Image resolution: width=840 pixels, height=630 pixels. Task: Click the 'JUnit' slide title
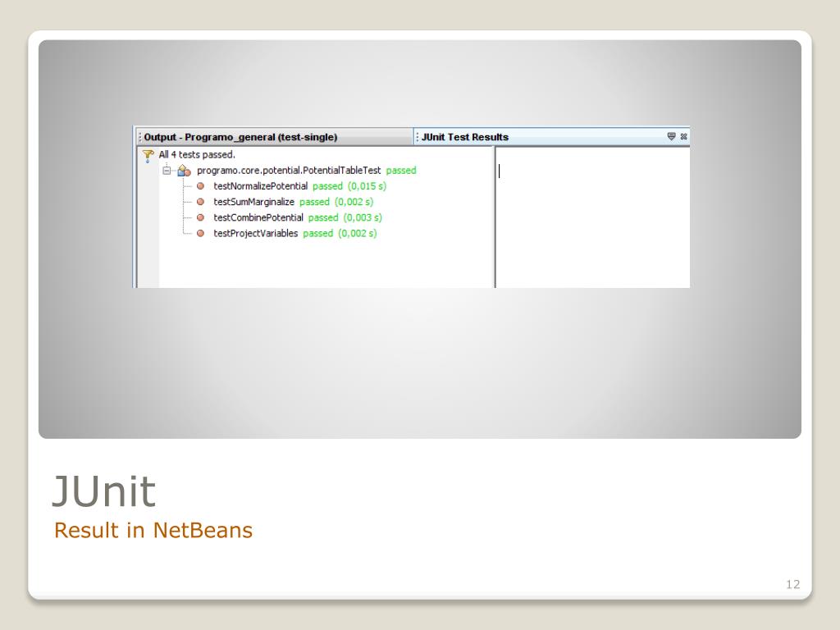(x=104, y=491)
